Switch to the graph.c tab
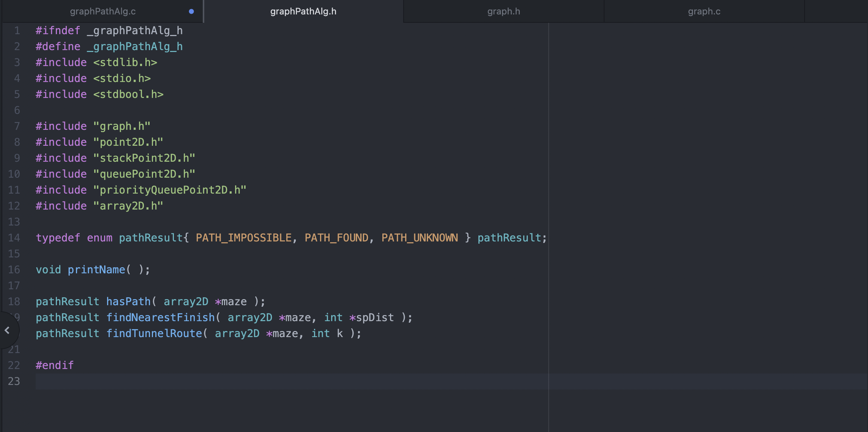The width and height of the screenshot is (868, 432). [704, 11]
